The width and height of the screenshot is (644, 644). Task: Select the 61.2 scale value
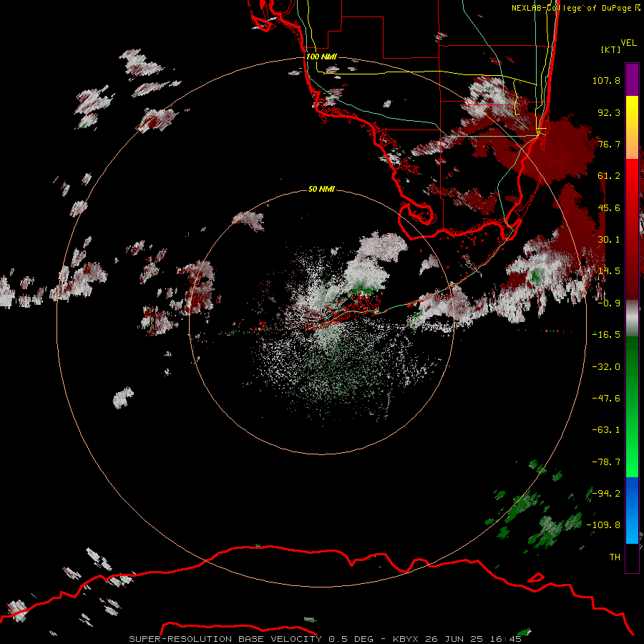609,176
